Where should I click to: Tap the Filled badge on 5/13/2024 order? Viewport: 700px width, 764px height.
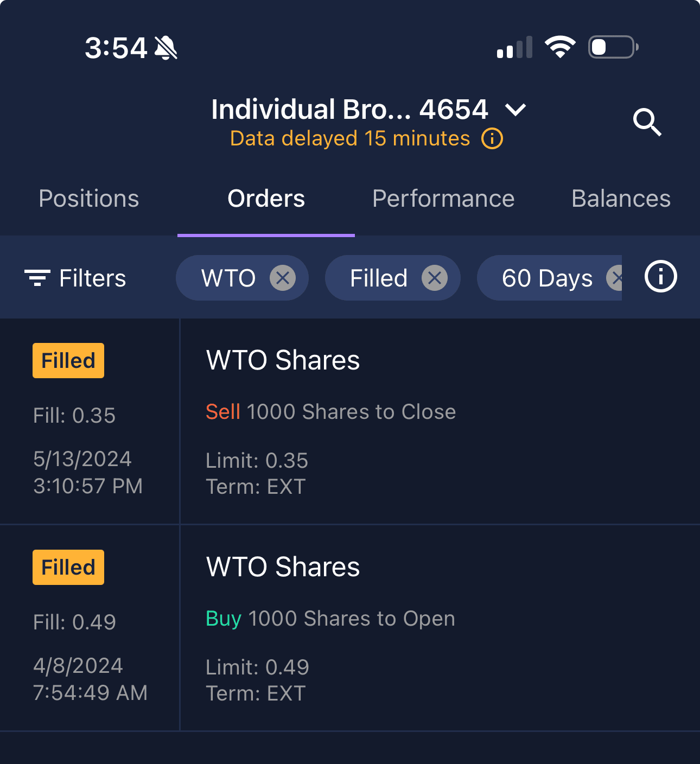coord(68,361)
